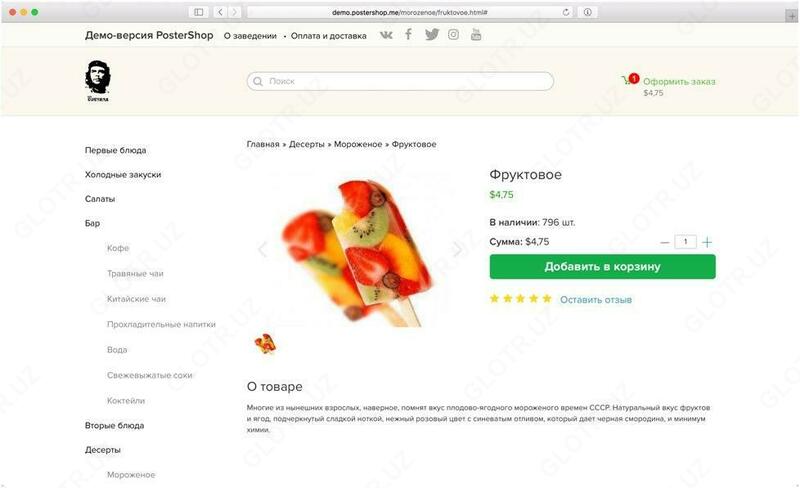Click the browser page reload icon
Screen dimensions: 800x488
click(x=567, y=12)
